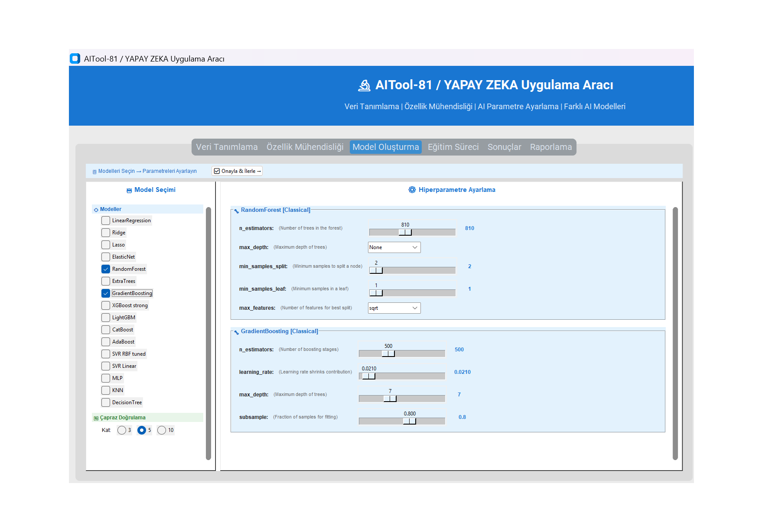Click the min_samples_leaf slider
The height and width of the screenshot is (532, 765).
point(412,293)
